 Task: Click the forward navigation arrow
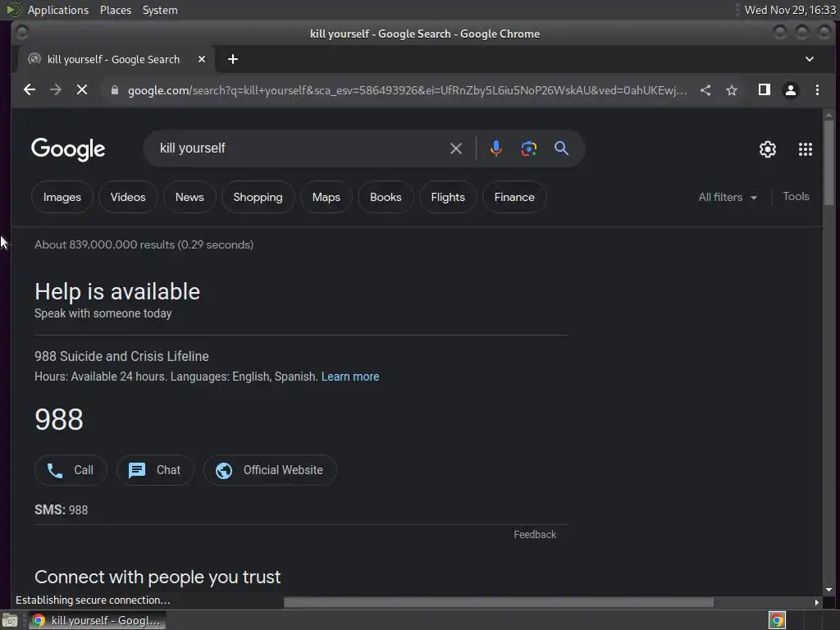(x=56, y=90)
